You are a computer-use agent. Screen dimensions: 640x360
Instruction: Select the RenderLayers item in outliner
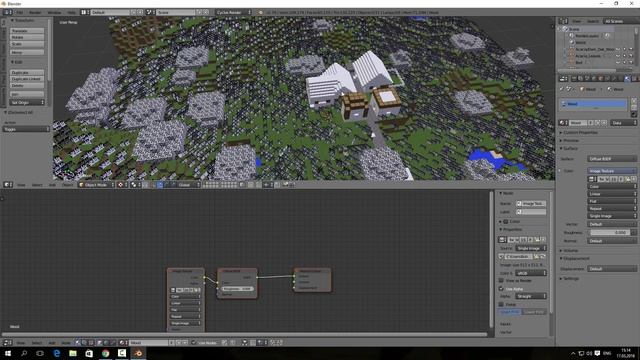587,36
